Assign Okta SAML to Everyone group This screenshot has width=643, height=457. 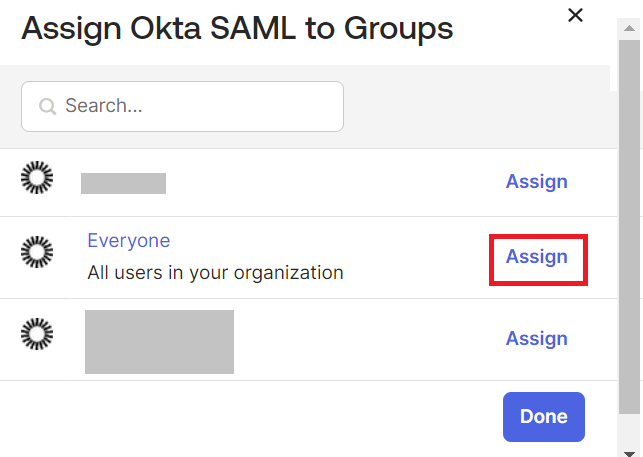[536, 257]
